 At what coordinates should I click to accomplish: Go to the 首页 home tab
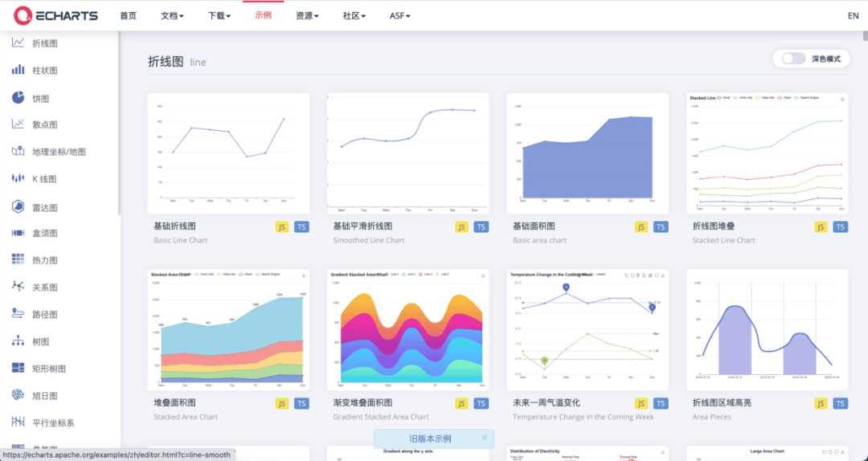click(128, 16)
